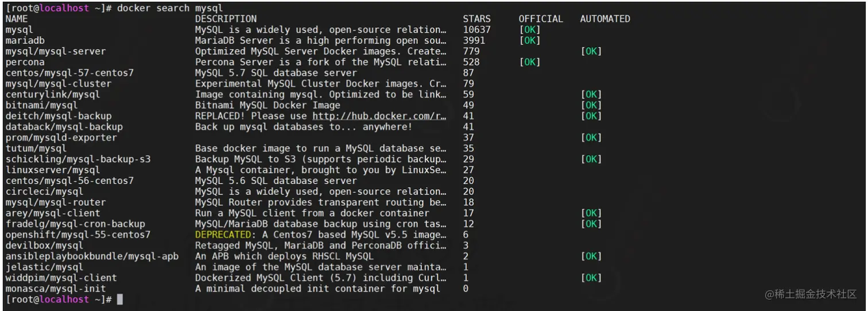This screenshot has width=868, height=311.
Task: Select the linuxserver/mysql image name
Action: click(53, 170)
